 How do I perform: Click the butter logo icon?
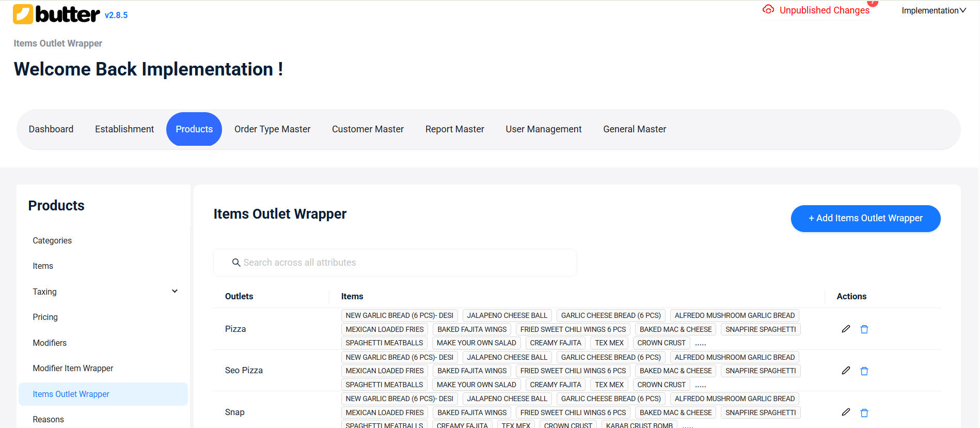point(23,14)
